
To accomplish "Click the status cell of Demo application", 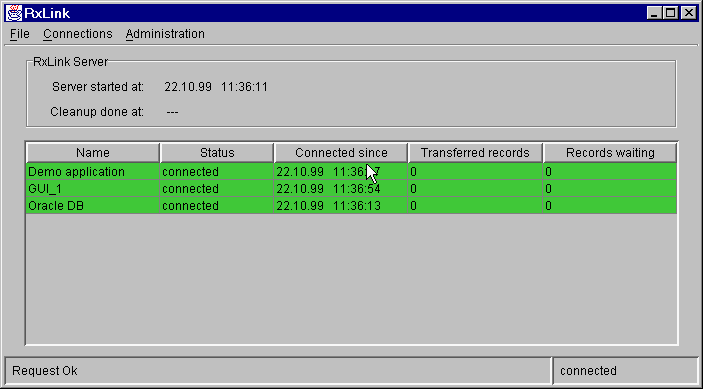I will click(x=217, y=172).
